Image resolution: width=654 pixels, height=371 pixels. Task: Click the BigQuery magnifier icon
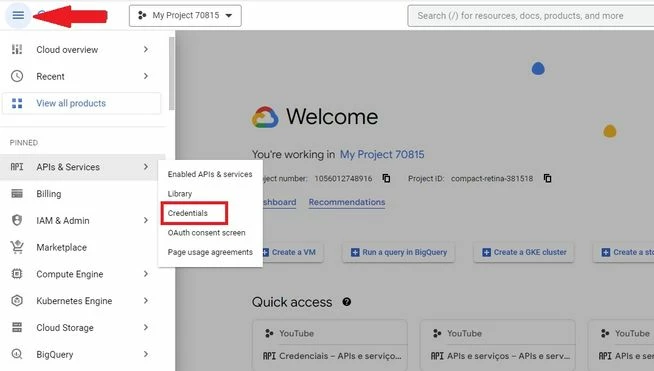[17, 354]
